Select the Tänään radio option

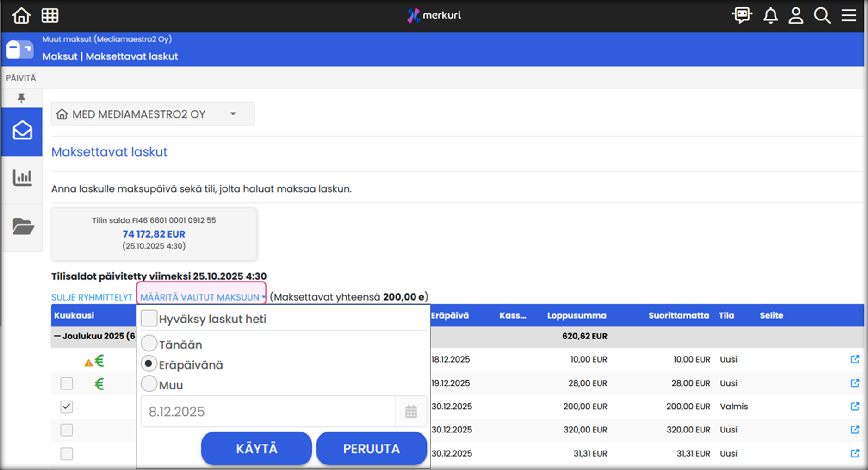[149, 344]
